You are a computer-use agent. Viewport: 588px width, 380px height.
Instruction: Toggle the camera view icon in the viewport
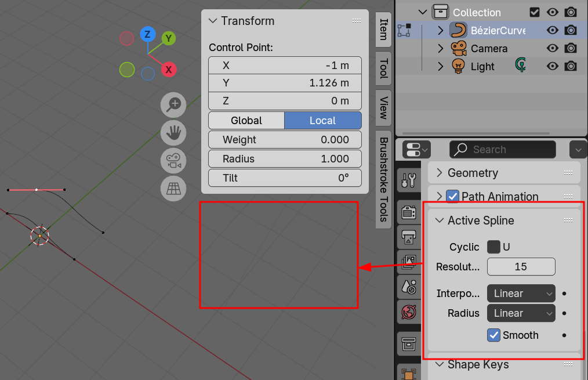pyautogui.click(x=173, y=161)
